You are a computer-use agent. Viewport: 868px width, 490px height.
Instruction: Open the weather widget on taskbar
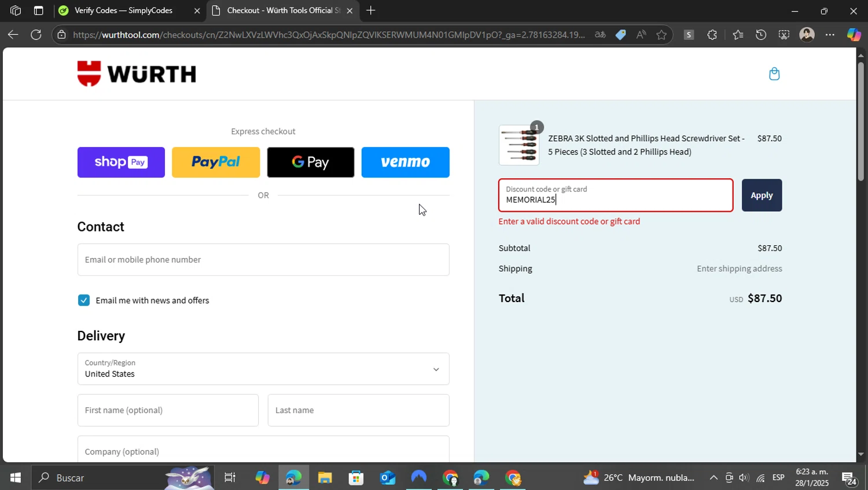click(x=639, y=478)
